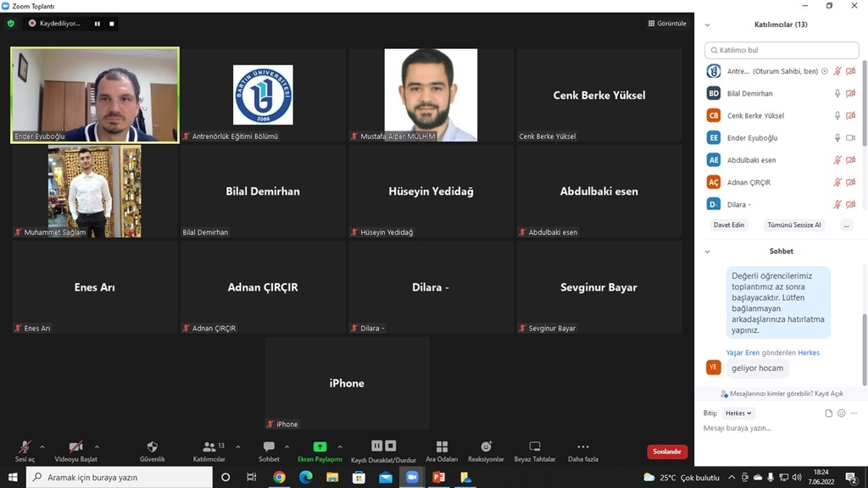Open the Görüntüle view menu

click(667, 24)
